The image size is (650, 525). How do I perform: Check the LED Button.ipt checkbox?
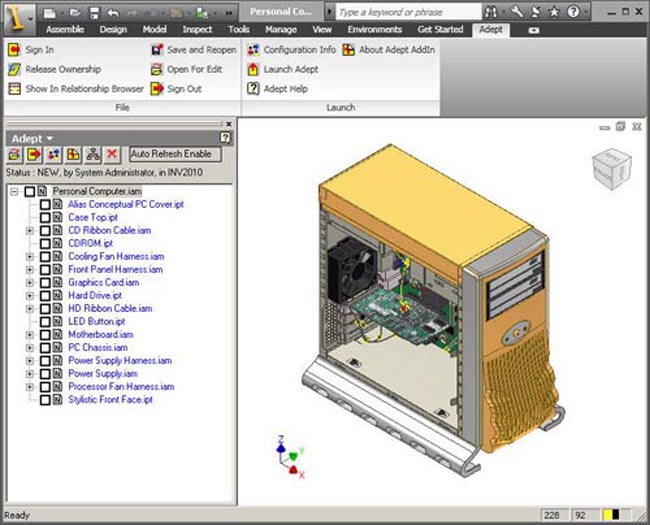pos(45,322)
